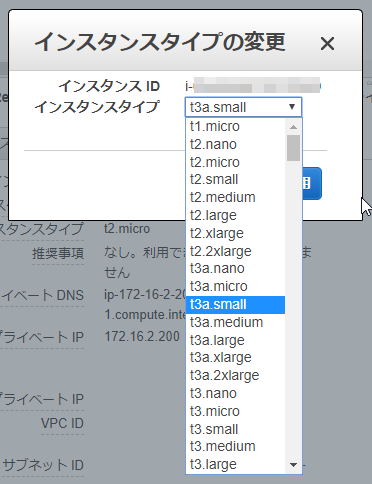Choose t2.2xlarge from the list
Viewport: 372px width, 484px height.
coord(235,251)
